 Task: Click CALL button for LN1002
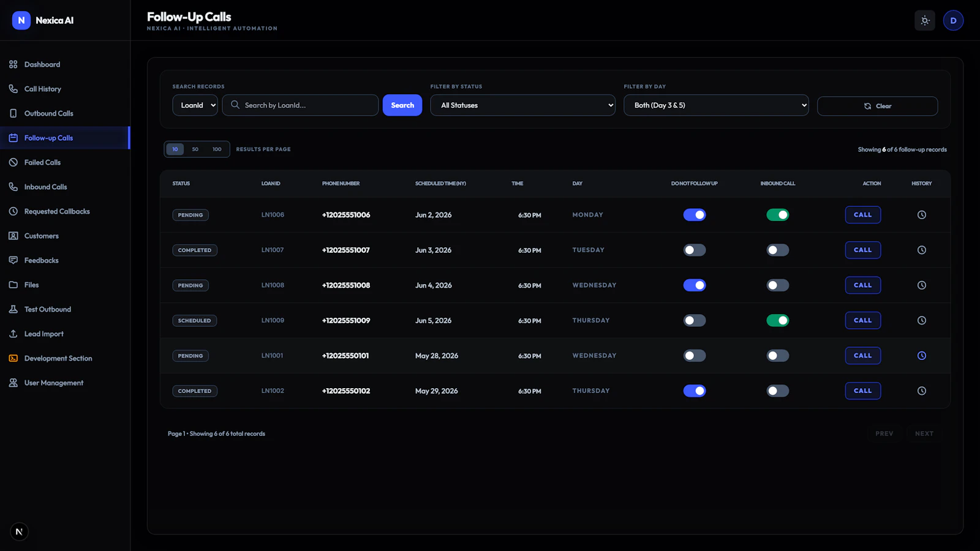(x=862, y=391)
